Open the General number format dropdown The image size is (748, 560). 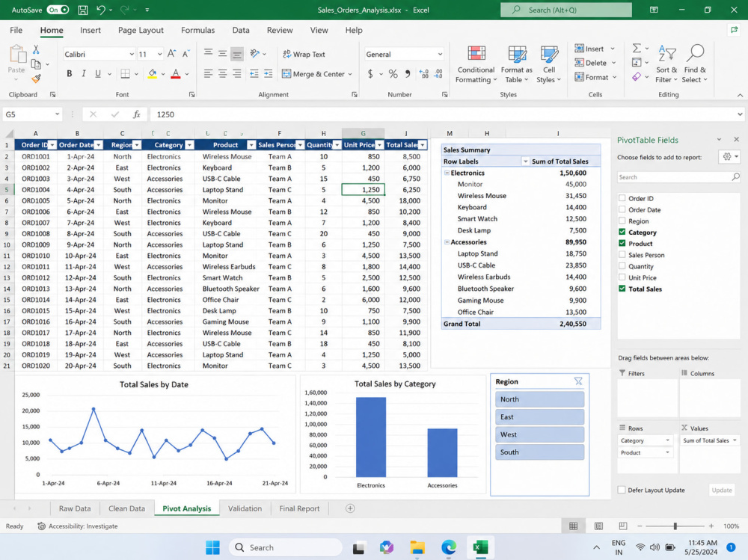[440, 54]
